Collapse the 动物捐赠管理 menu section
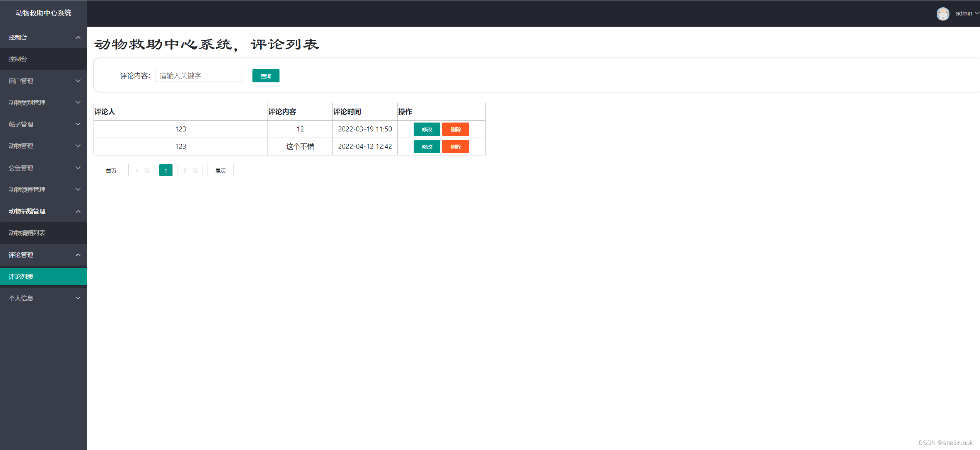 click(x=43, y=211)
